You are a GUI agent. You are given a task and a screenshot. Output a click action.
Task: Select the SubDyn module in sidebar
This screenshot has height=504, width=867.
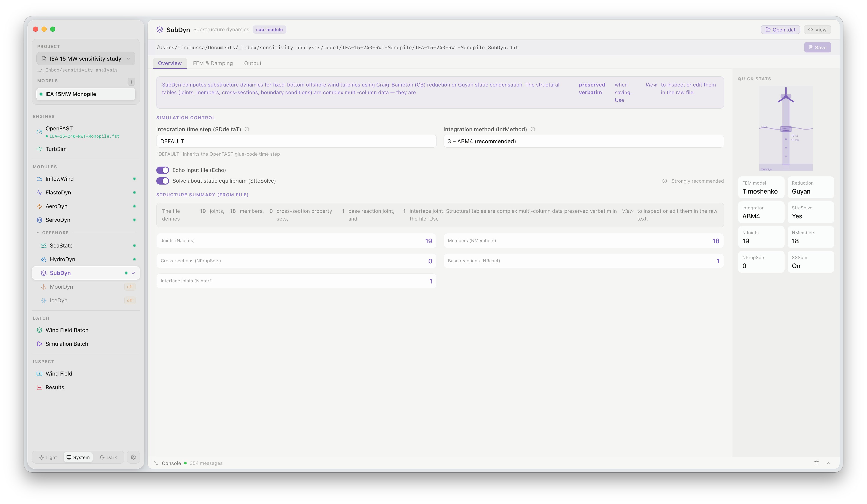point(86,273)
